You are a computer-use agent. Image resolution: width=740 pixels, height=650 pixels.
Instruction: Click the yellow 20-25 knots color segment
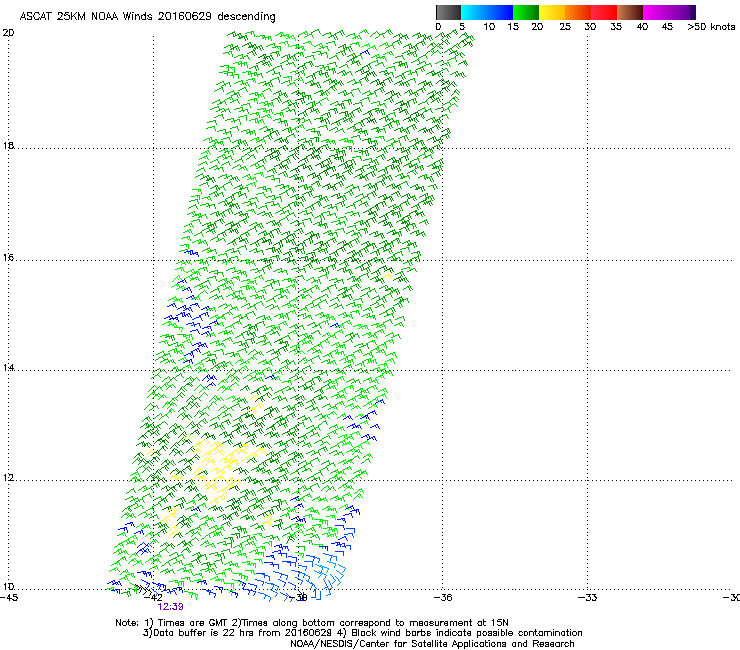[552, 12]
